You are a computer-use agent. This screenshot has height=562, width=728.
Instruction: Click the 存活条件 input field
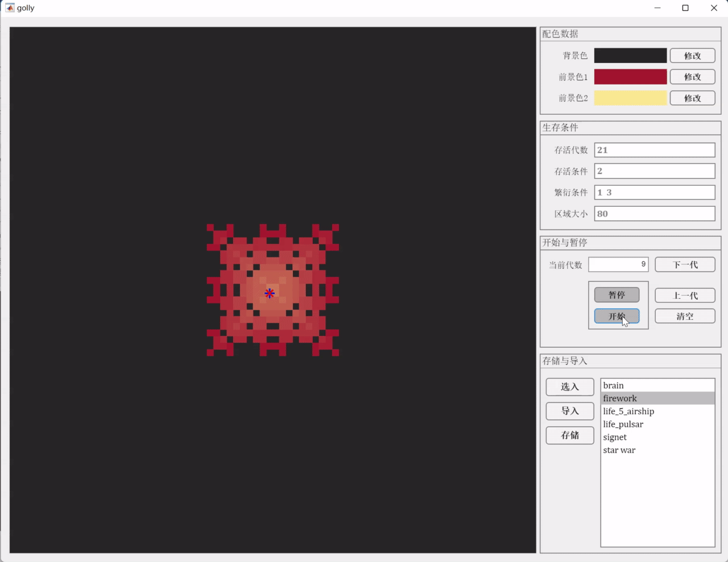(x=655, y=171)
